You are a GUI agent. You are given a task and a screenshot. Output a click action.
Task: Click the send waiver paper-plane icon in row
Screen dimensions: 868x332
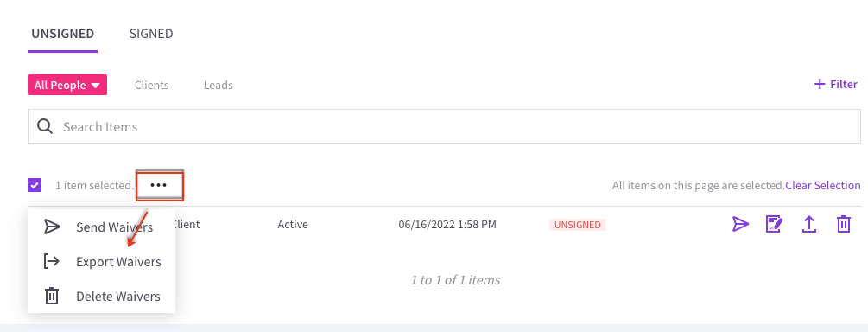click(x=740, y=225)
